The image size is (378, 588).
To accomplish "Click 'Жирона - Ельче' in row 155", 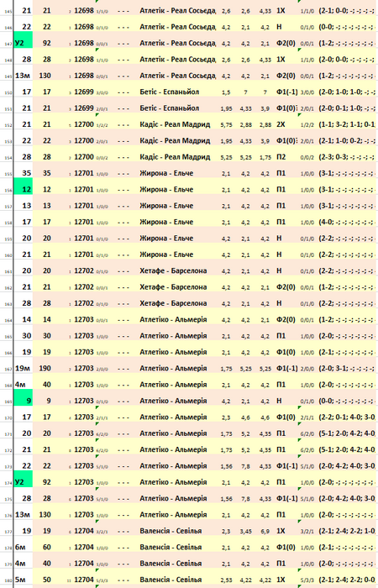I will coord(166,173).
